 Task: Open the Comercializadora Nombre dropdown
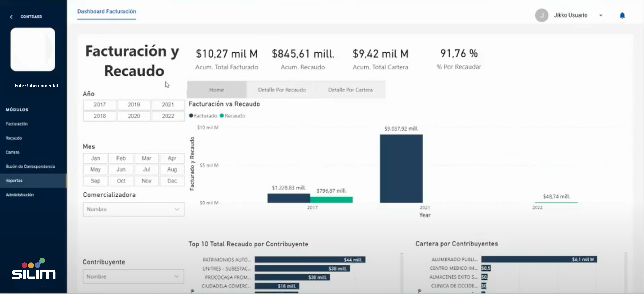tap(134, 209)
